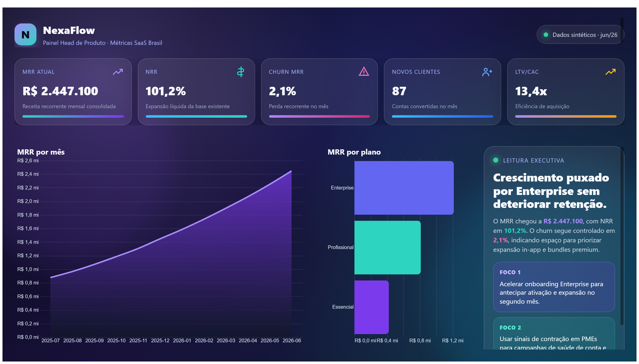The width and height of the screenshot is (639, 364).
Task: Click the MRR Atual gradient progress bar
Action: click(73, 116)
